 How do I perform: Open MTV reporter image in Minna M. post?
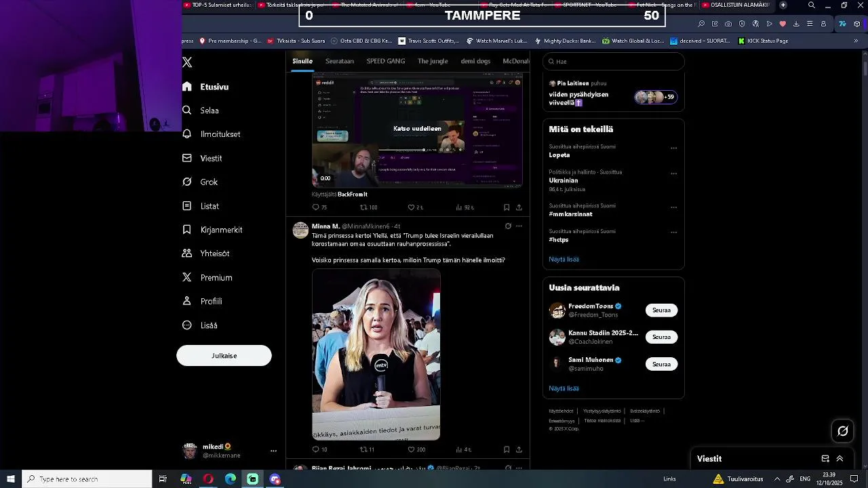376,354
